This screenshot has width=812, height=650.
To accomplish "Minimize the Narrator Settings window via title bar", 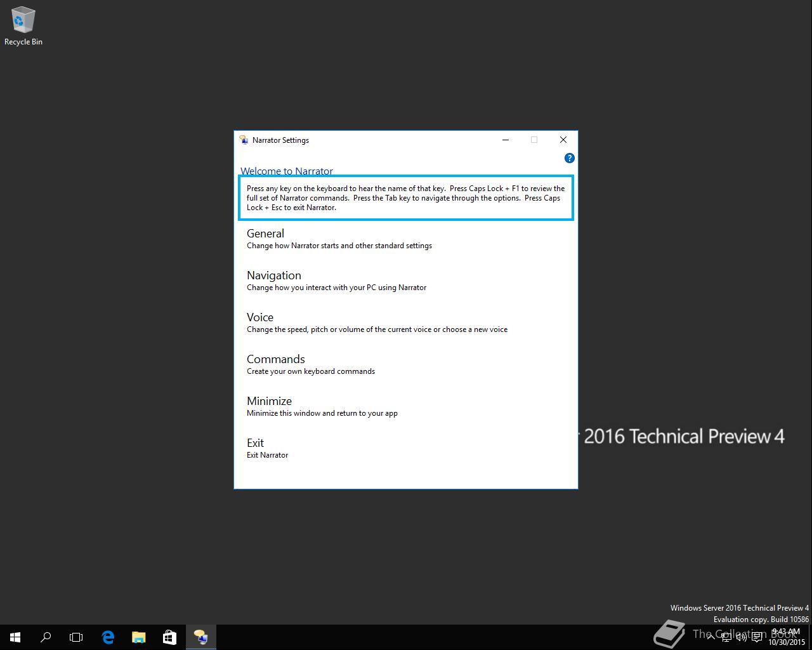I will [x=506, y=140].
